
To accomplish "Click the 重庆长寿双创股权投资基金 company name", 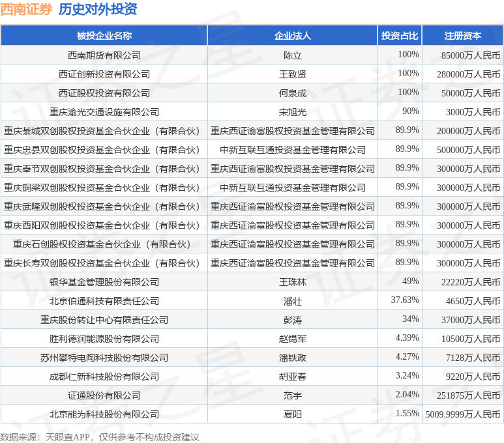I will tap(102, 263).
